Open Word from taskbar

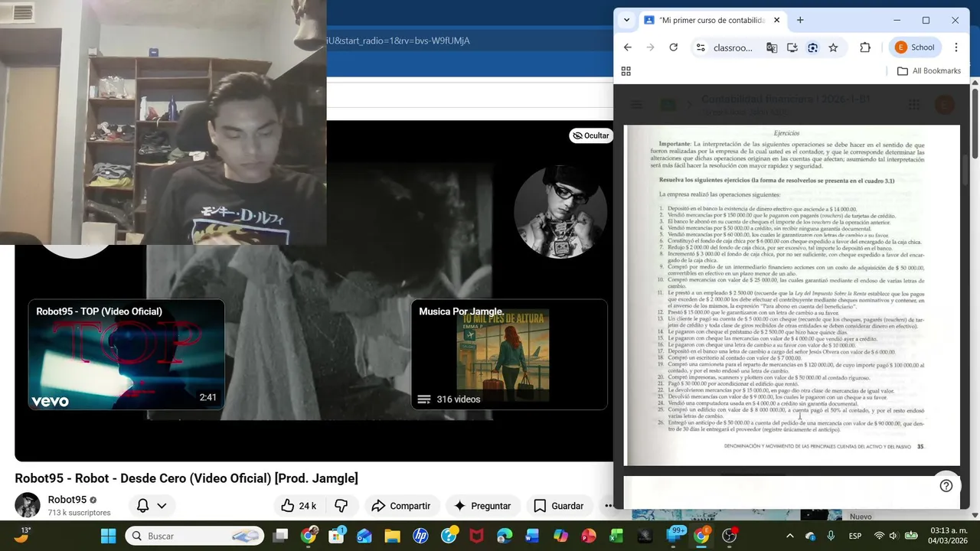coord(532,536)
